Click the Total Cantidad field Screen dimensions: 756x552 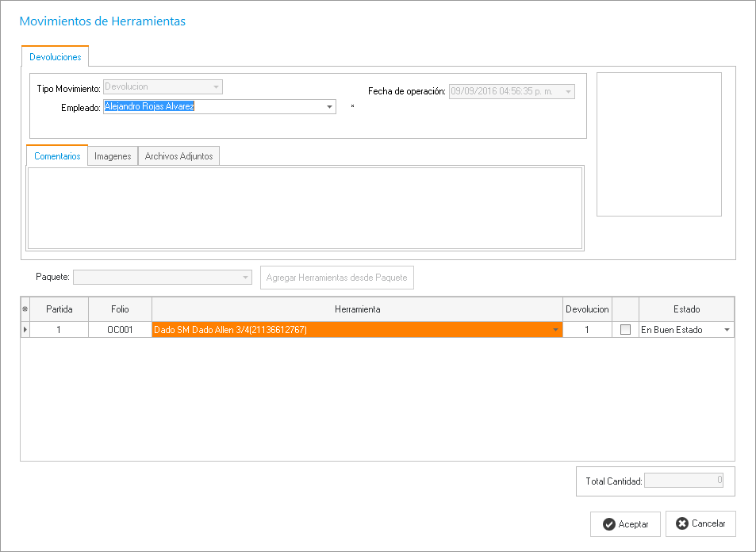coord(684,481)
